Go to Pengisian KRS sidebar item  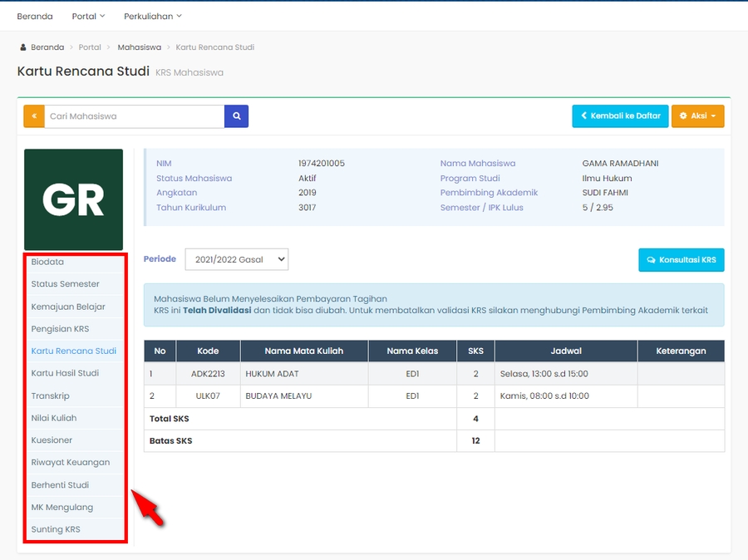coord(60,329)
